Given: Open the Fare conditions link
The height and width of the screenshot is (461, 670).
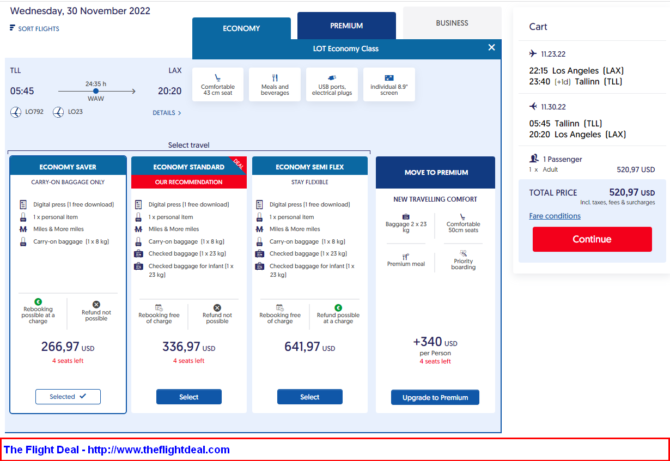Looking at the screenshot, I should point(555,216).
